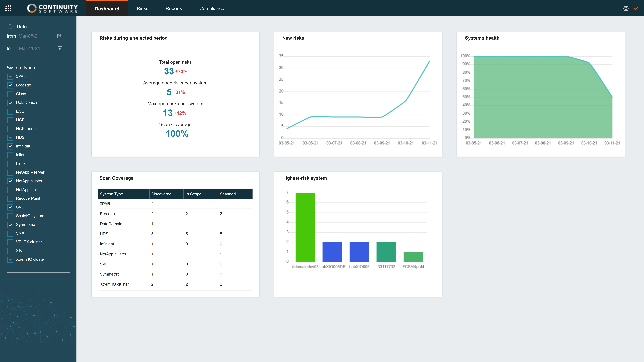The image size is (644, 362).
Task: Uncheck the Brocade checkbox
Action: (x=10, y=85)
